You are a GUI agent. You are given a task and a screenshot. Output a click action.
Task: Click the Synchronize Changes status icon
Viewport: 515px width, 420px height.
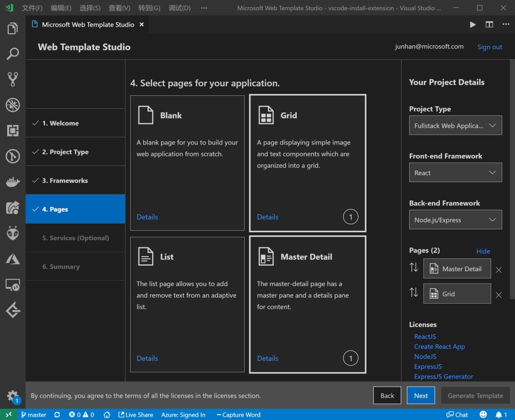point(57,415)
